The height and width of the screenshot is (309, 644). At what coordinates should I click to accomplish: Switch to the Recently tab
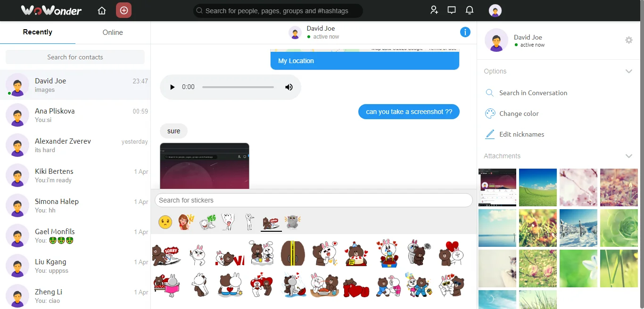(x=38, y=33)
